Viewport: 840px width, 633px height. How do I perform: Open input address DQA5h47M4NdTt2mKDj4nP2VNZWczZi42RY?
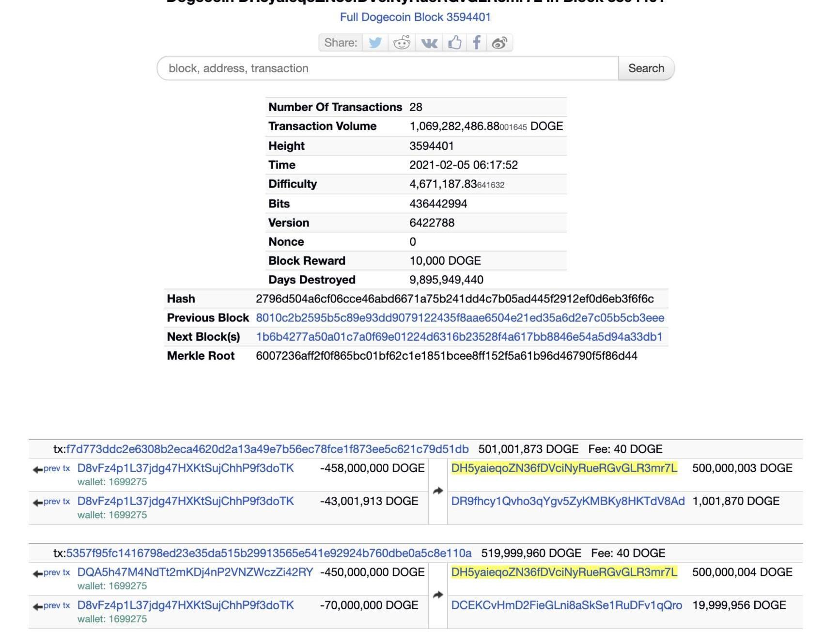click(195, 572)
